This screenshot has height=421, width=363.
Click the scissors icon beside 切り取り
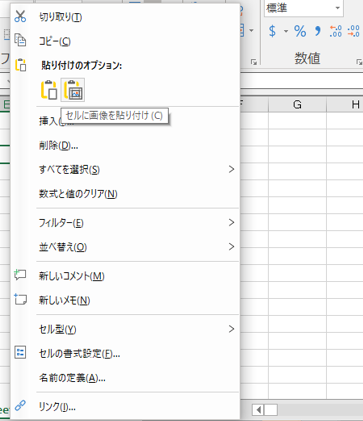(20, 16)
